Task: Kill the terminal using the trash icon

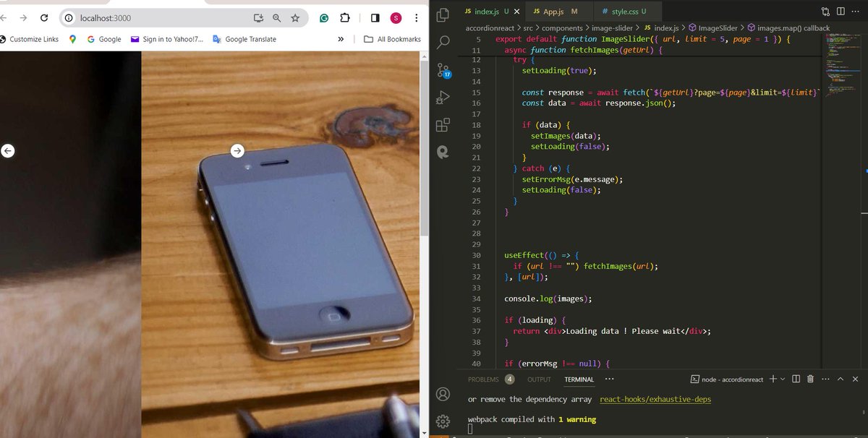Action: click(810, 378)
